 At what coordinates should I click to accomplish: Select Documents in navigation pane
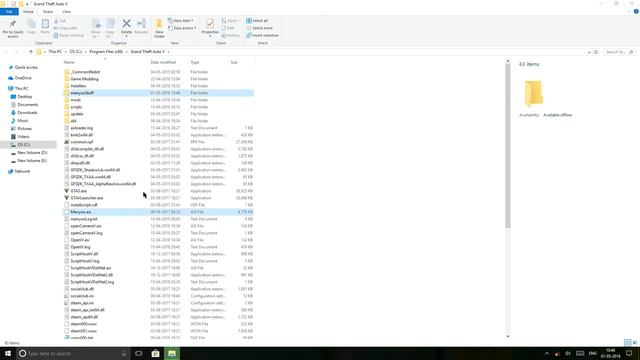tap(27, 105)
